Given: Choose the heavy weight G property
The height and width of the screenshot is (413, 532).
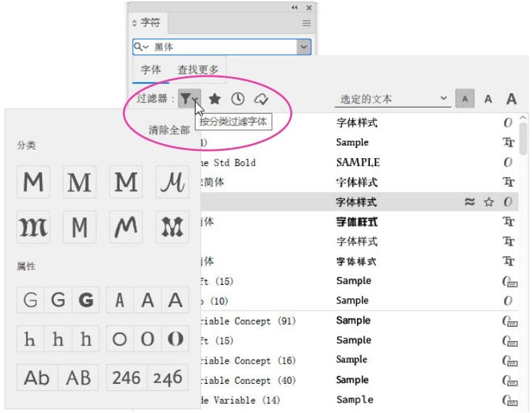Looking at the screenshot, I should (x=87, y=300).
